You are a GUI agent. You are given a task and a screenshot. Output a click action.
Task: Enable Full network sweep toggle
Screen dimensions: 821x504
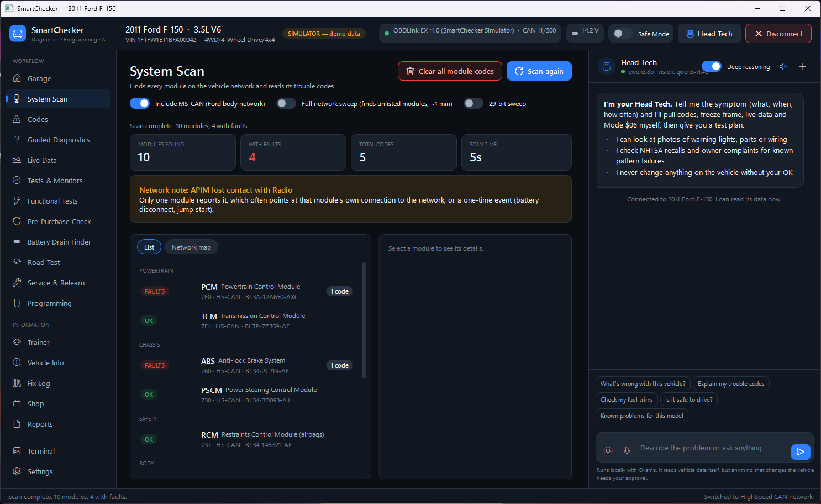286,103
